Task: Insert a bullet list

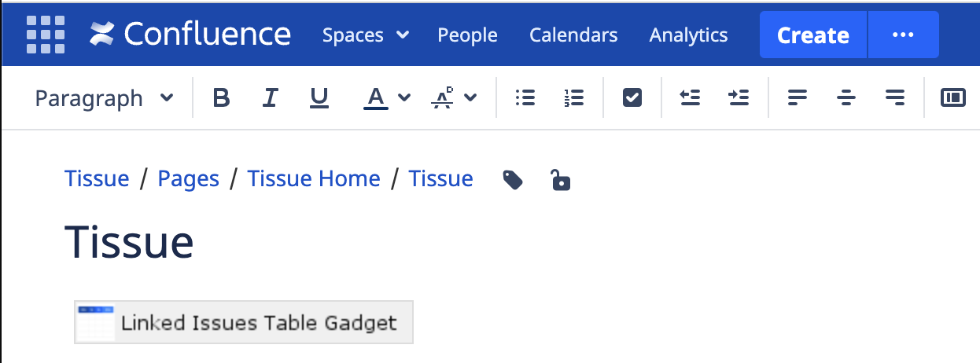Action: (x=525, y=97)
